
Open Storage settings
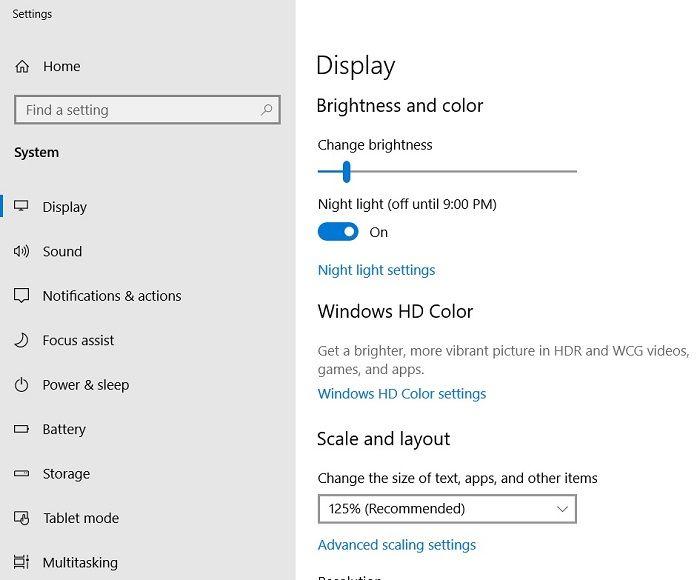67,474
